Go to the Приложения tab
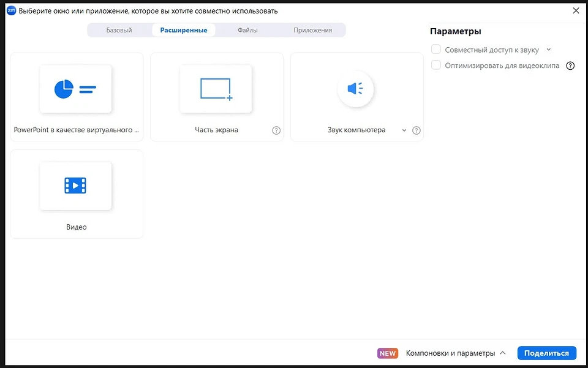 click(x=312, y=30)
